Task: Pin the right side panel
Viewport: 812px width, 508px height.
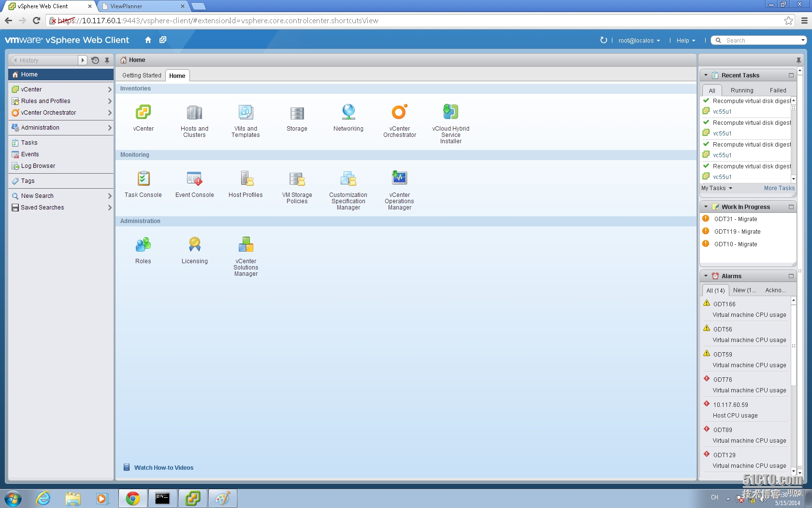Action: [798, 60]
